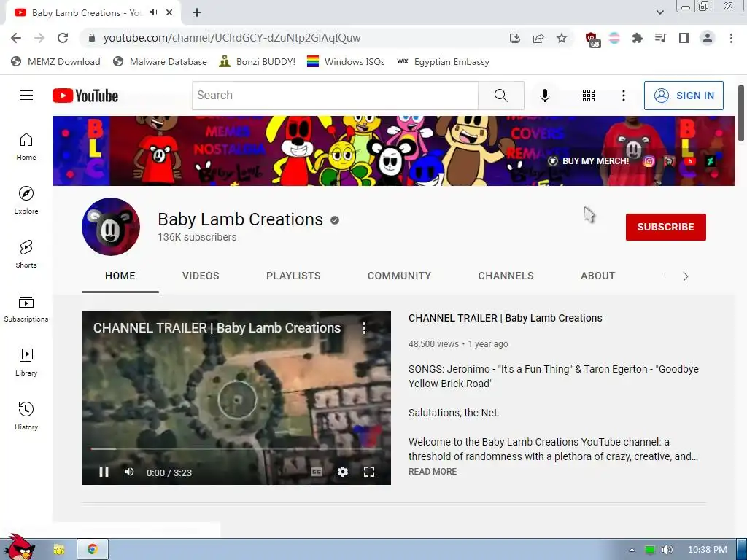
Task: Open the media control icon in toolbar
Action: pos(660,38)
